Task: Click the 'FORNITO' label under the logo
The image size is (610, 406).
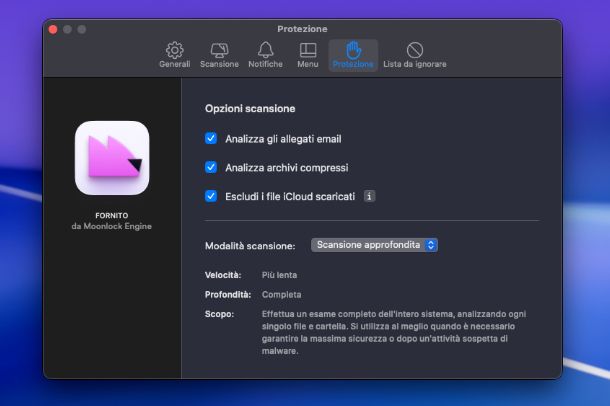Action: pos(112,215)
